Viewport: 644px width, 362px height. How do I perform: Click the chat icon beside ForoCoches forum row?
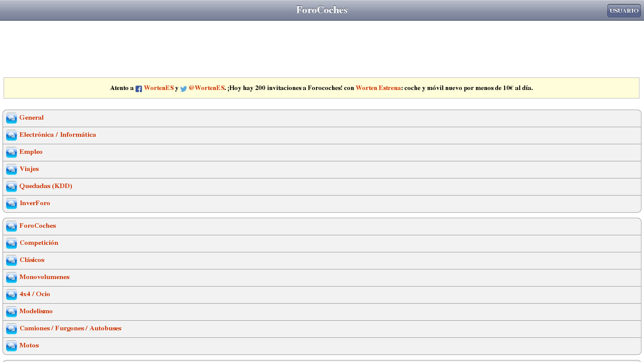click(12, 227)
